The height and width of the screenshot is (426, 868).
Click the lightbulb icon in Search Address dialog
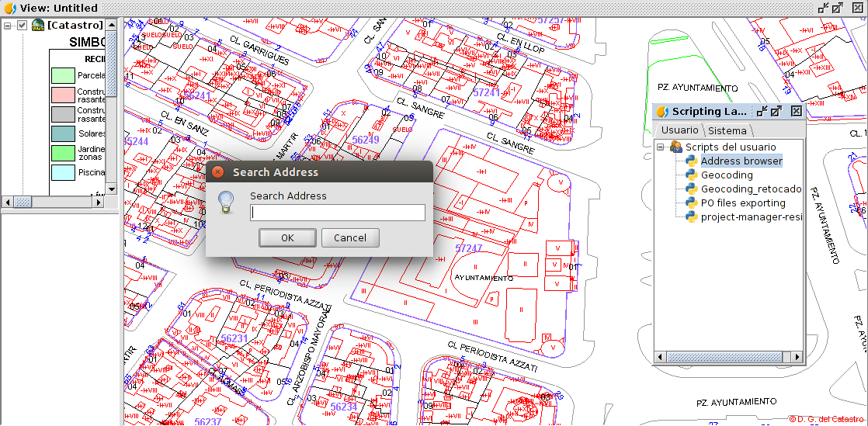(226, 203)
